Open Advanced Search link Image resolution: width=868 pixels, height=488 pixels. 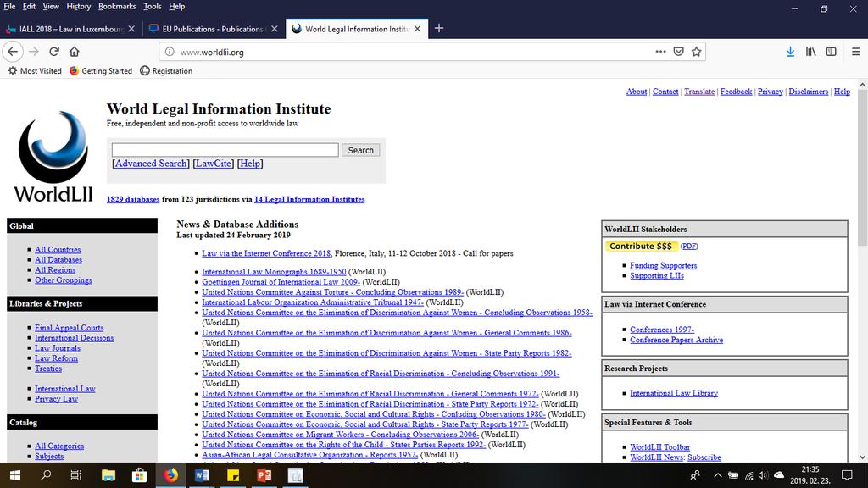[x=151, y=164]
